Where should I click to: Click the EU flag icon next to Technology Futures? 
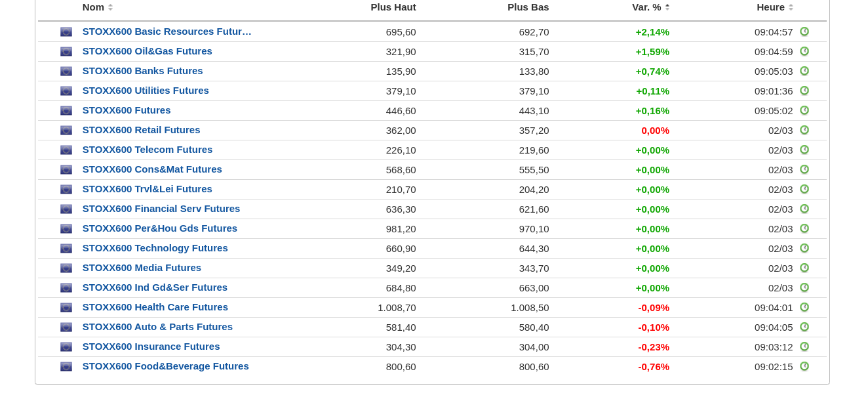(66, 248)
